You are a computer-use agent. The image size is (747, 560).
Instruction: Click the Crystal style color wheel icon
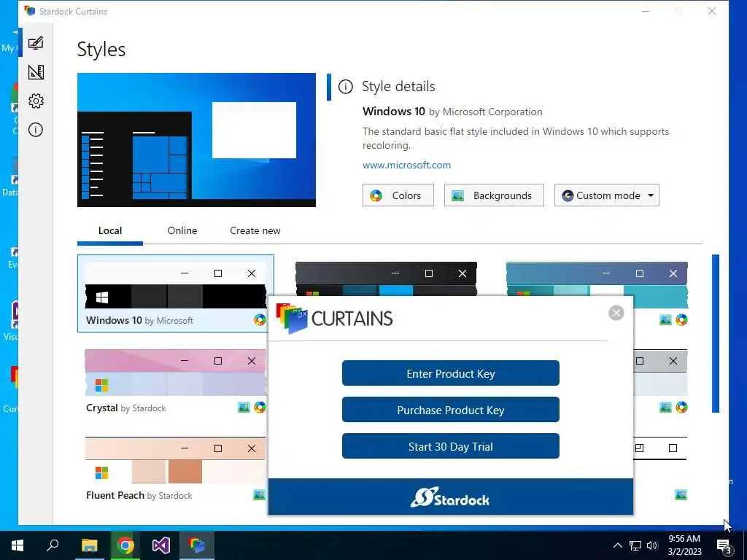[x=260, y=407]
